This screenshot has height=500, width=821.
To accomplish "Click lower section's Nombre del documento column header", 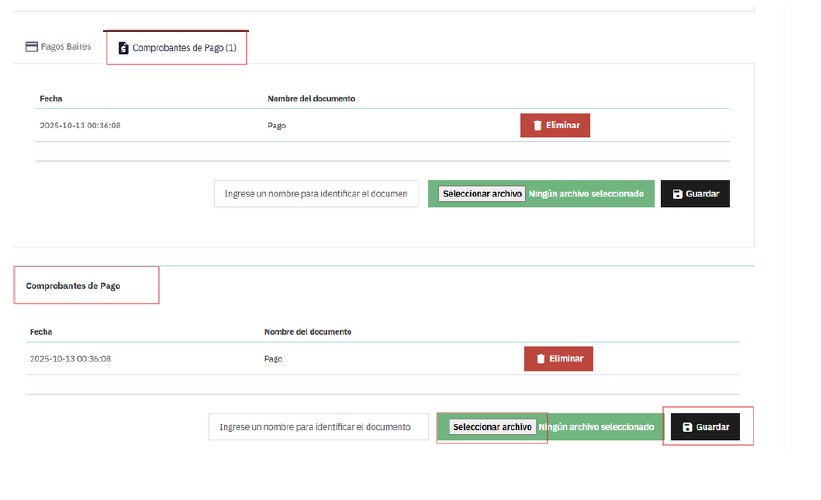I will 307,332.
